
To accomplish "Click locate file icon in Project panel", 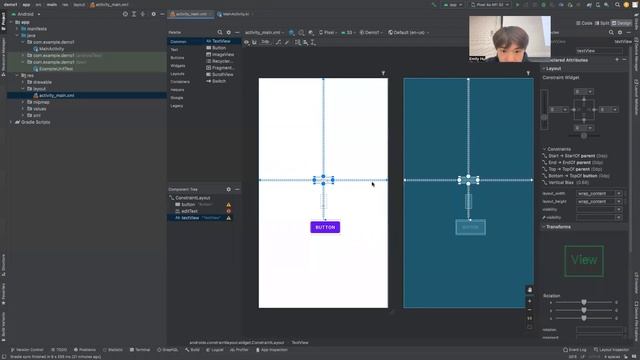I will (125, 14).
